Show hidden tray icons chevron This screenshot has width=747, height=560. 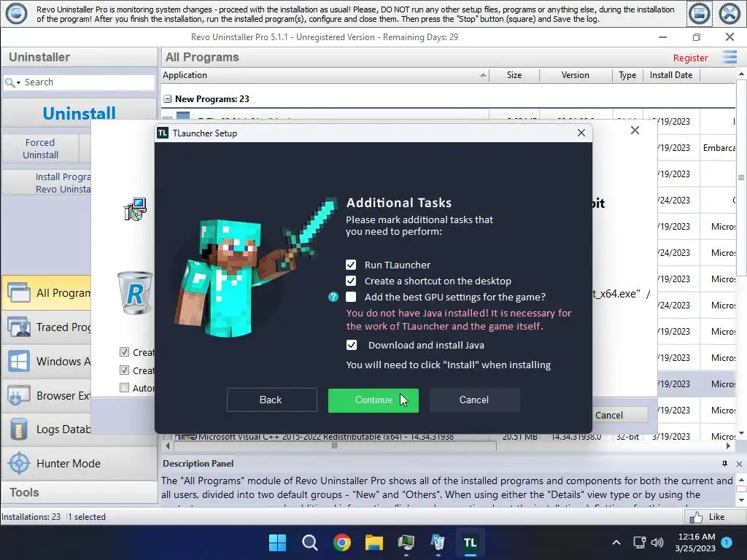616,542
